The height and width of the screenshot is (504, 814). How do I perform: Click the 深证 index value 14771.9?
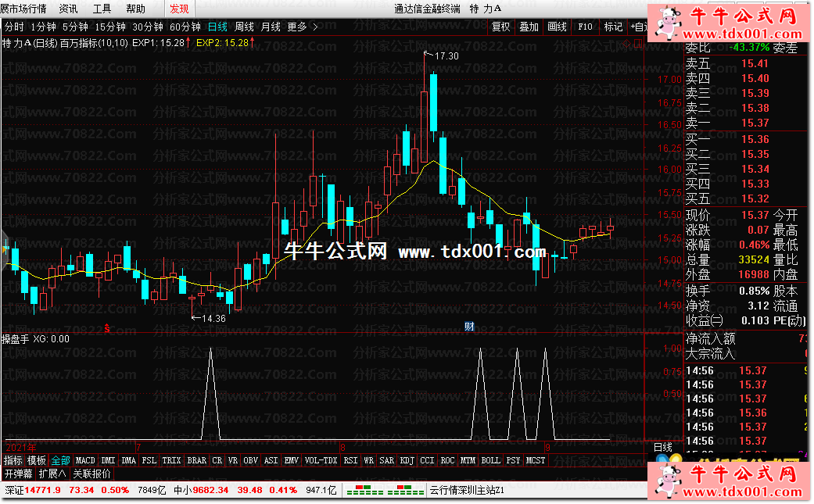[42, 490]
